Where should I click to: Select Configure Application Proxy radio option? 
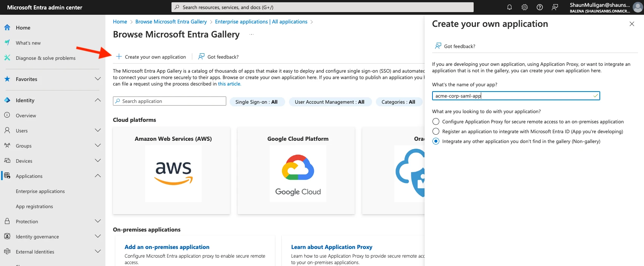[x=436, y=121]
